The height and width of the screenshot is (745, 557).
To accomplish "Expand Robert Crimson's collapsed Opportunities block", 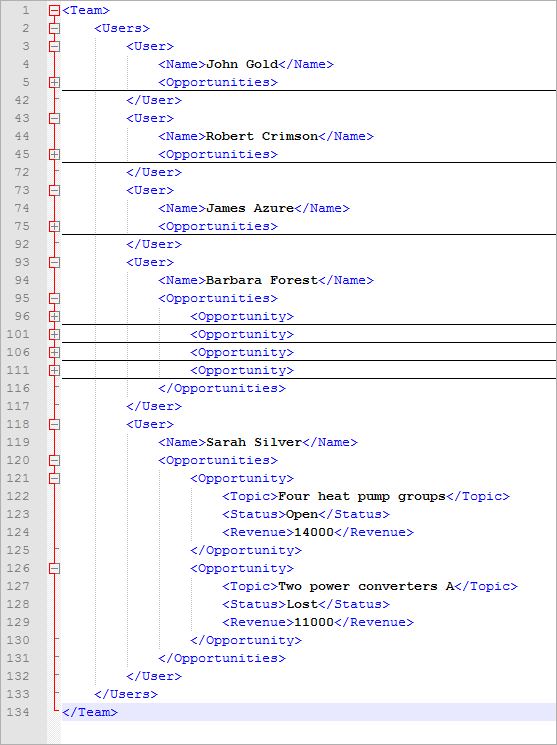I will [x=55, y=154].
